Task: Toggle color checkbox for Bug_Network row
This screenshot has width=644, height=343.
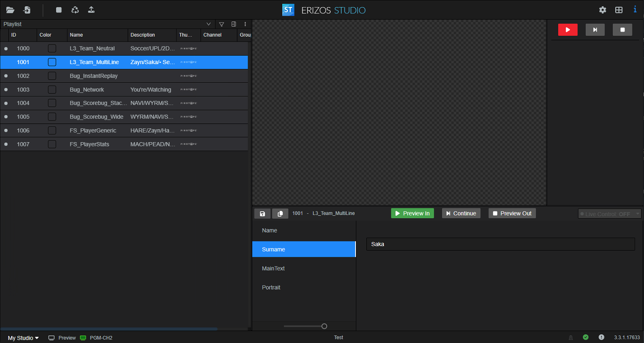Action: [52, 90]
